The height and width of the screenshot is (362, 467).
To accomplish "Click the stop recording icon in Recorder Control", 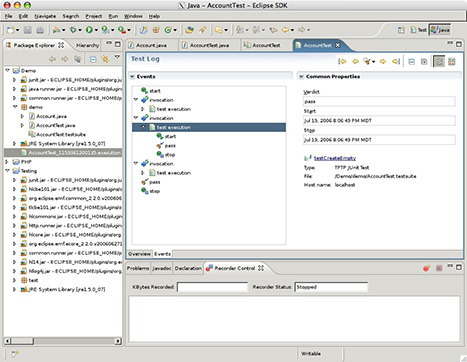I will [x=439, y=268].
